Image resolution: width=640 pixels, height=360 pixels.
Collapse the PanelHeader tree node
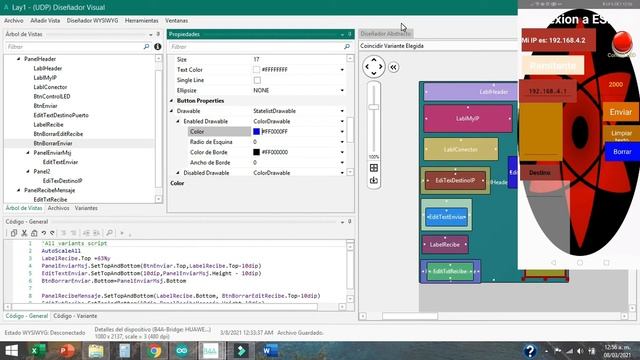pyautogui.click(x=19, y=59)
